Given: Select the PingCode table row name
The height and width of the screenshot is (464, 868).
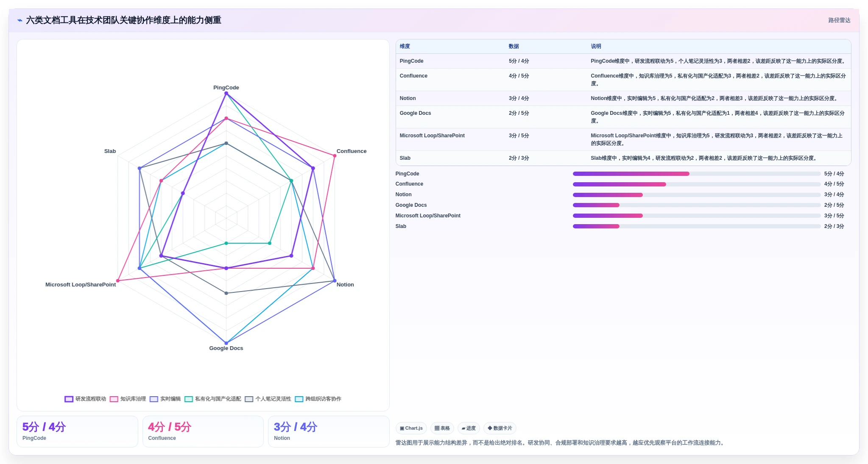Looking at the screenshot, I should (x=411, y=61).
